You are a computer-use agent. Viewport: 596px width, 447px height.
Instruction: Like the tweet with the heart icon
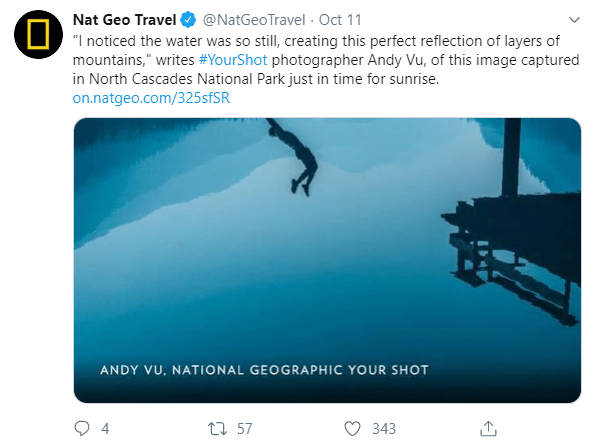coord(352,428)
